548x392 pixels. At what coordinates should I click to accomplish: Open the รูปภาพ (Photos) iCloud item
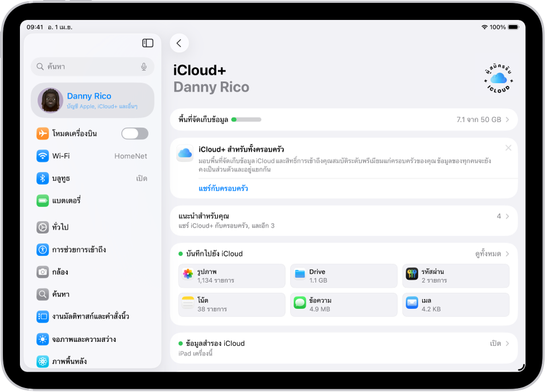tap(231, 275)
